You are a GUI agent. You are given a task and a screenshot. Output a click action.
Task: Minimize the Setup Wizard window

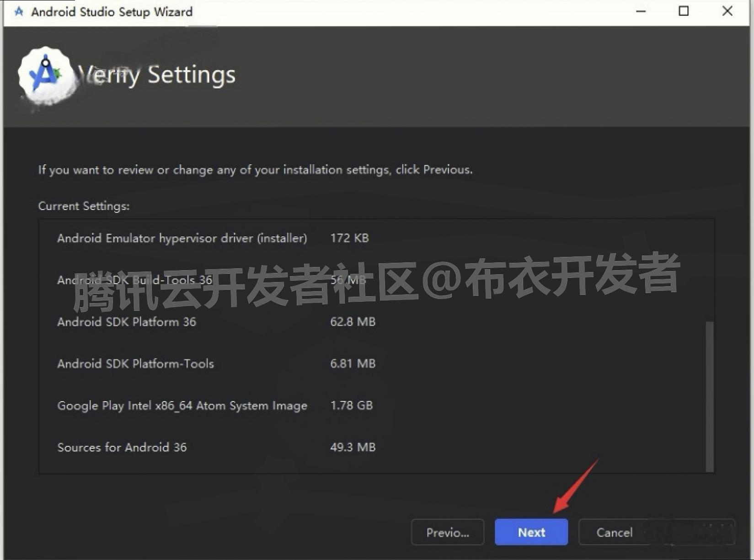click(x=641, y=11)
